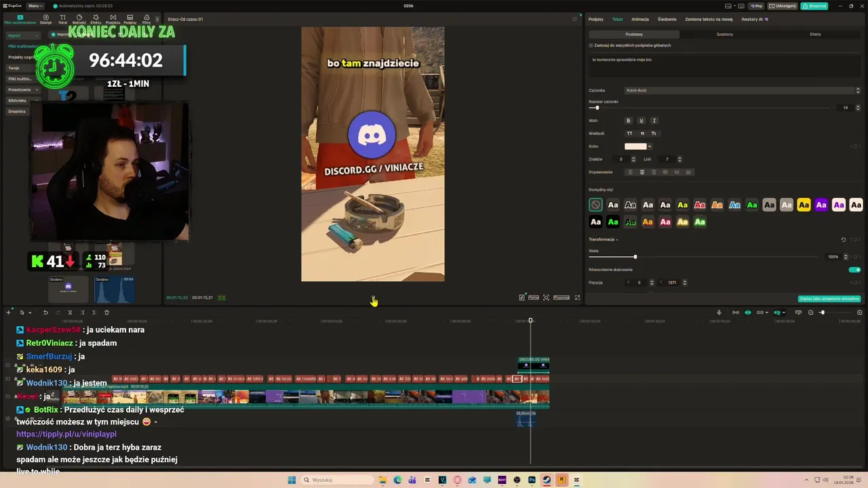Open the Efekty effects panel in toolbar

96,19
